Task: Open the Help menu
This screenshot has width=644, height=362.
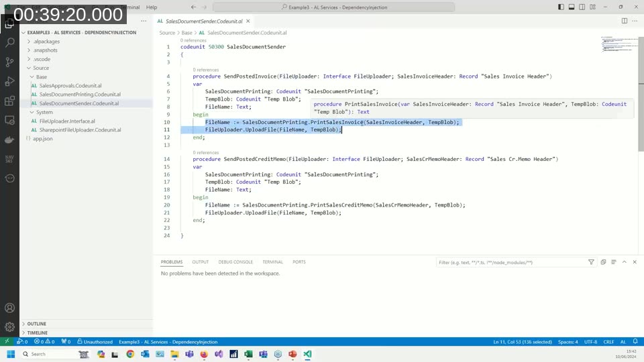Action: pyautogui.click(x=152, y=7)
